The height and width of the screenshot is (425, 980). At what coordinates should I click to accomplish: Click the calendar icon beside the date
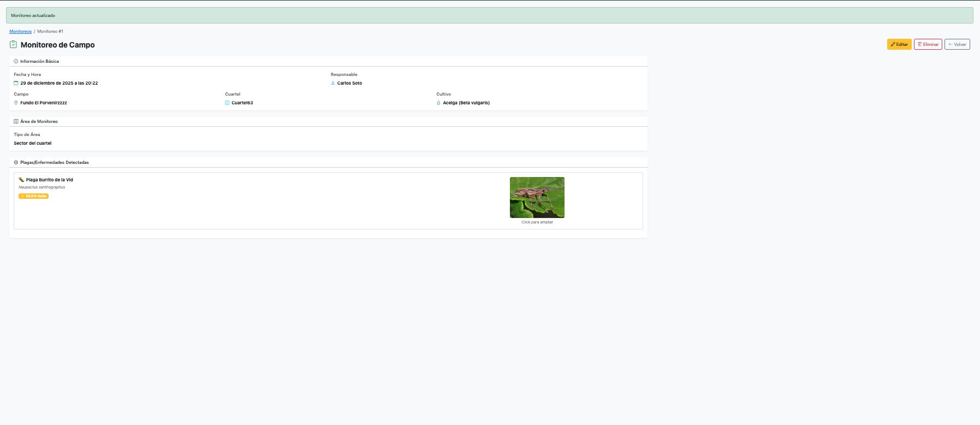(16, 83)
